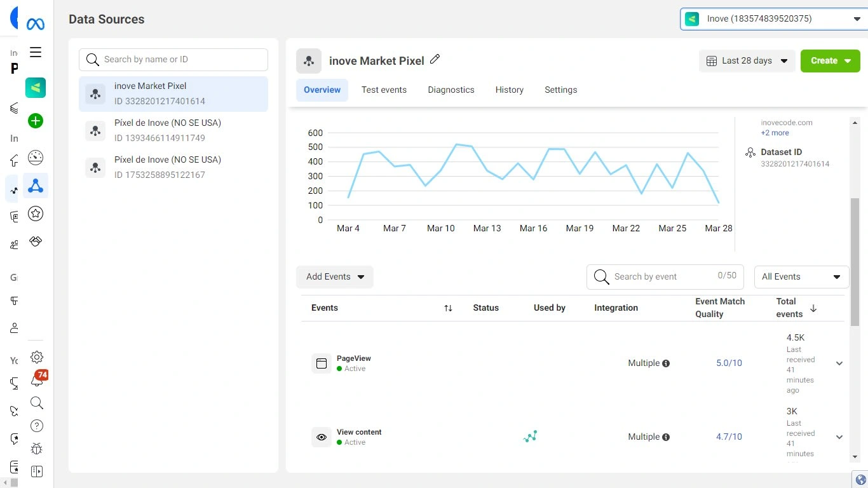Open the Help question mark icon
The width and height of the screenshot is (868, 488).
(37, 426)
